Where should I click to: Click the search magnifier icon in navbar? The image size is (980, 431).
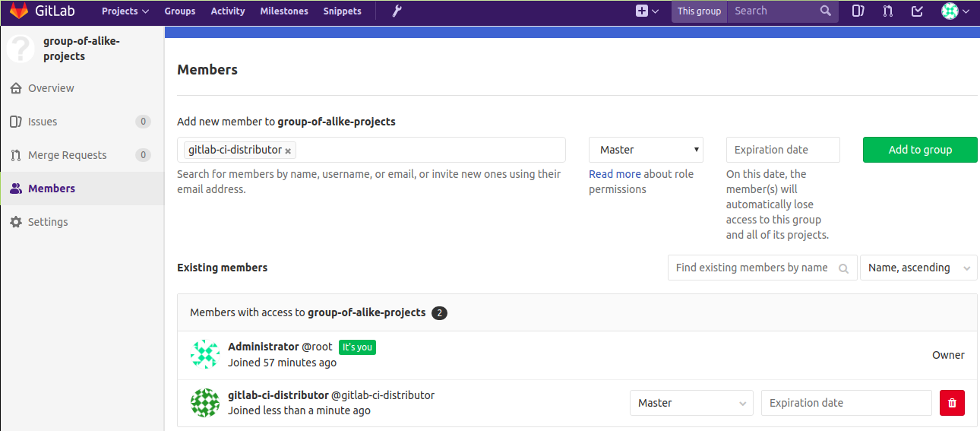[x=826, y=11]
